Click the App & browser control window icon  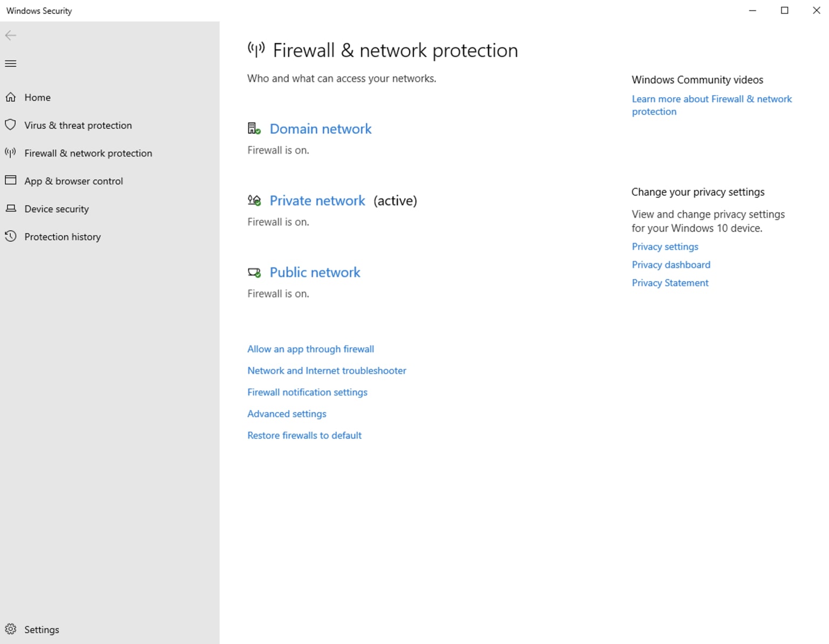11,180
